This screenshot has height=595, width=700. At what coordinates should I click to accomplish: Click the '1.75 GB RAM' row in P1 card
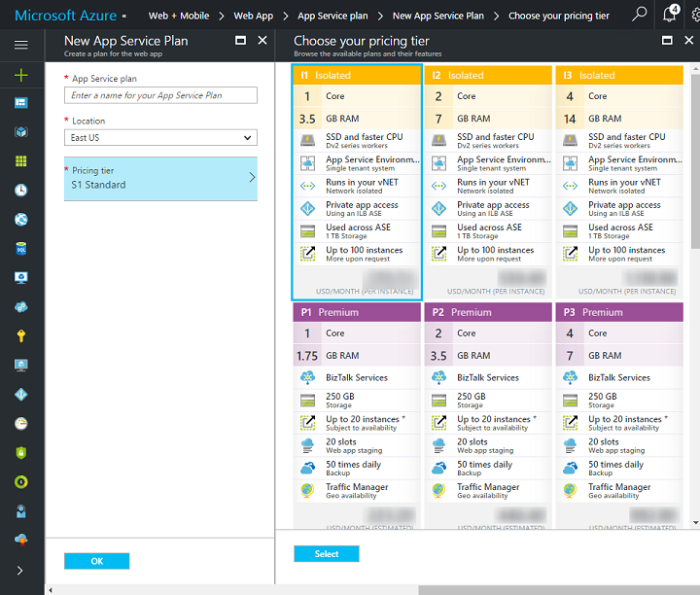357,355
